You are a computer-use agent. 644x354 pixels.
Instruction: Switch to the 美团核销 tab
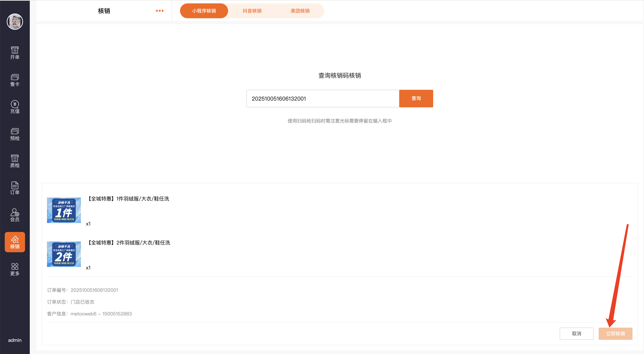(300, 11)
